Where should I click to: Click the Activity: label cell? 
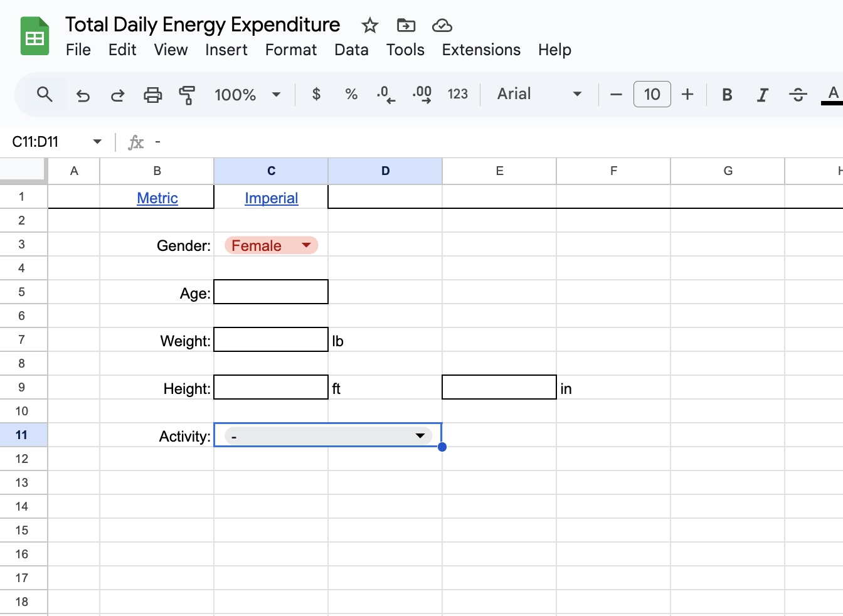click(x=157, y=435)
